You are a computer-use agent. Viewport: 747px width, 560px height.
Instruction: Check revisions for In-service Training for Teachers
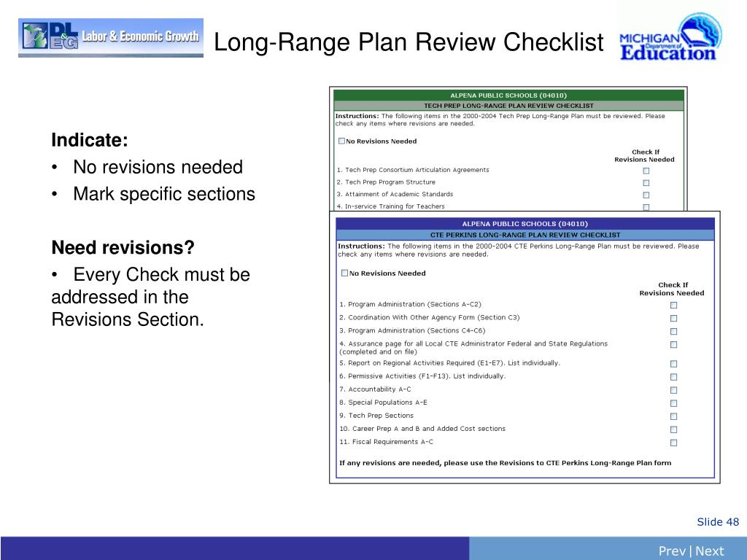click(646, 207)
